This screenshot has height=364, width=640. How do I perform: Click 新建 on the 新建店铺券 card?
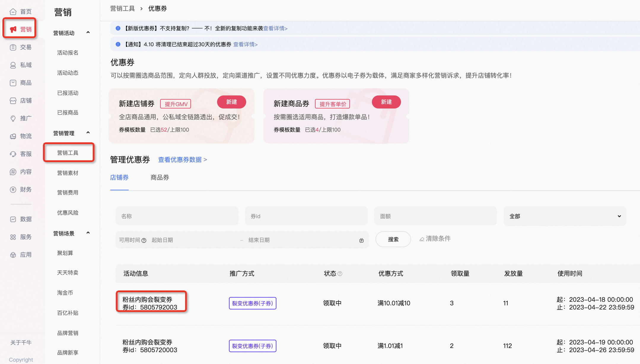coord(232,102)
